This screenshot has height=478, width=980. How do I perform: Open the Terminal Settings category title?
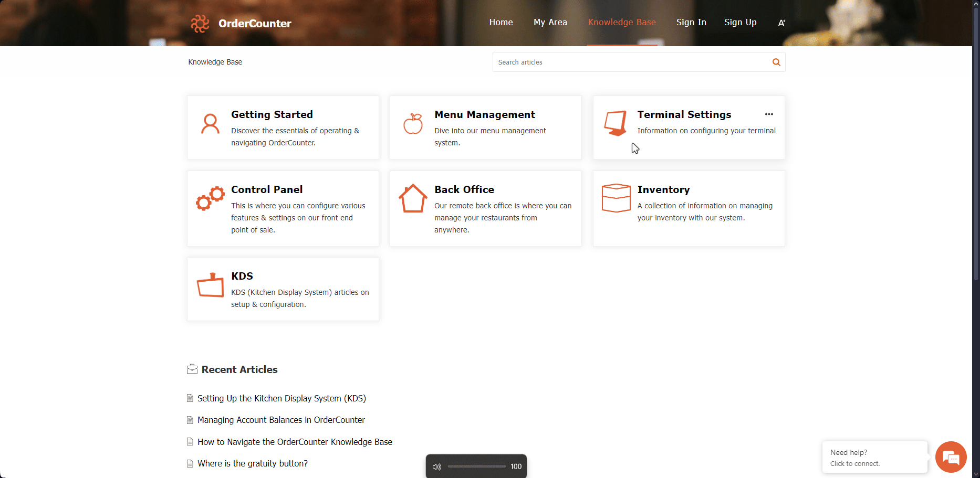(x=684, y=114)
